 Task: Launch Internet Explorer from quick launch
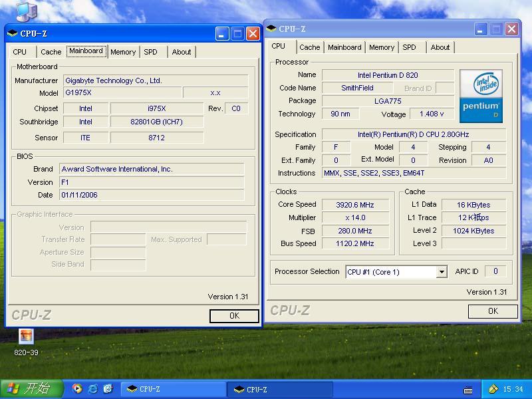pos(92,388)
